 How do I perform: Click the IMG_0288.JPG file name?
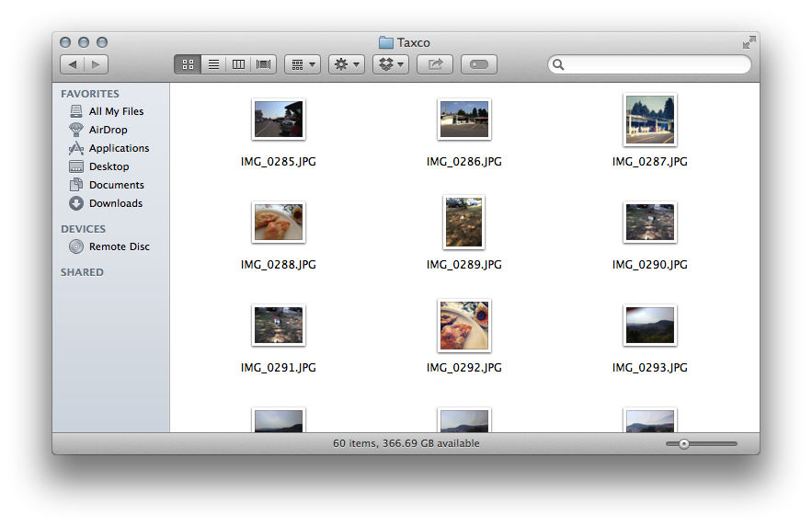pyautogui.click(x=278, y=265)
